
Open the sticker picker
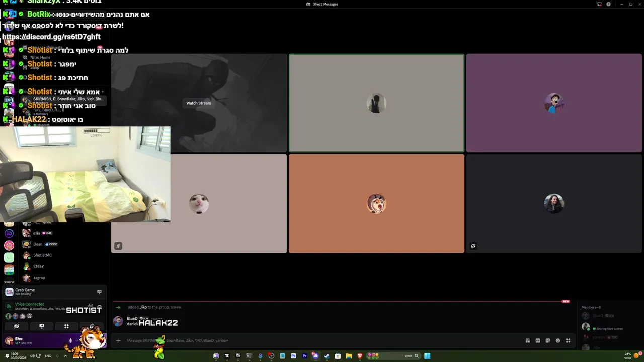coord(548,340)
